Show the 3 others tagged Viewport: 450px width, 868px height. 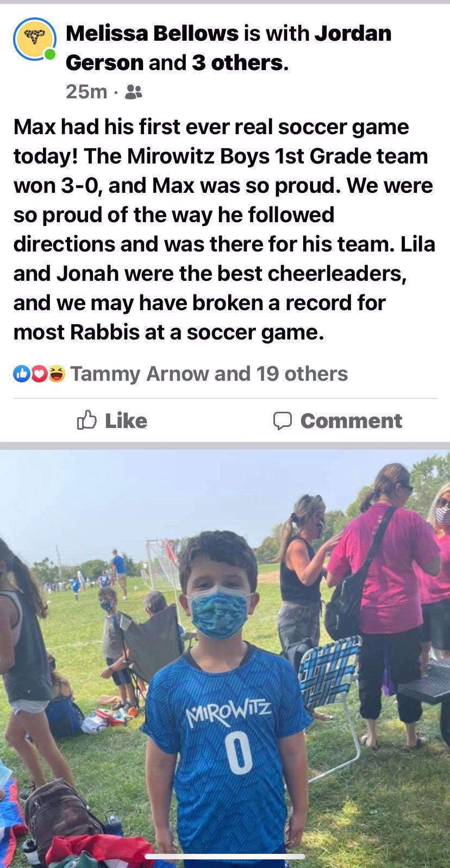coord(237,63)
